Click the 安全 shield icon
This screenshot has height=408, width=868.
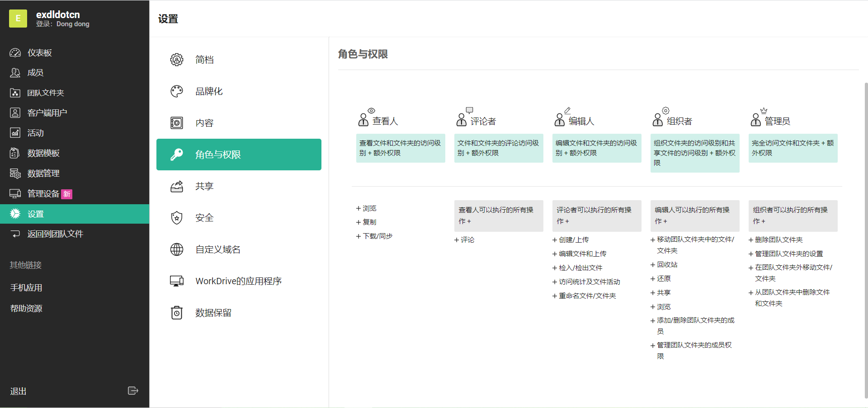point(177,218)
